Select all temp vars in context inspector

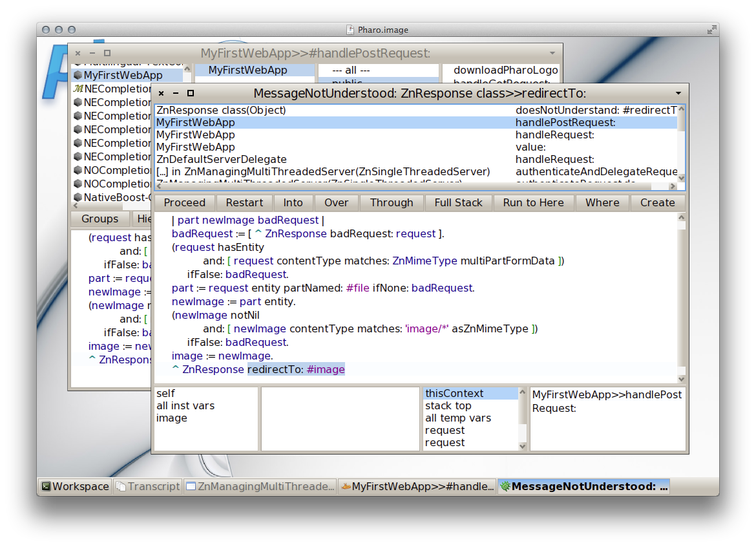pos(470,418)
